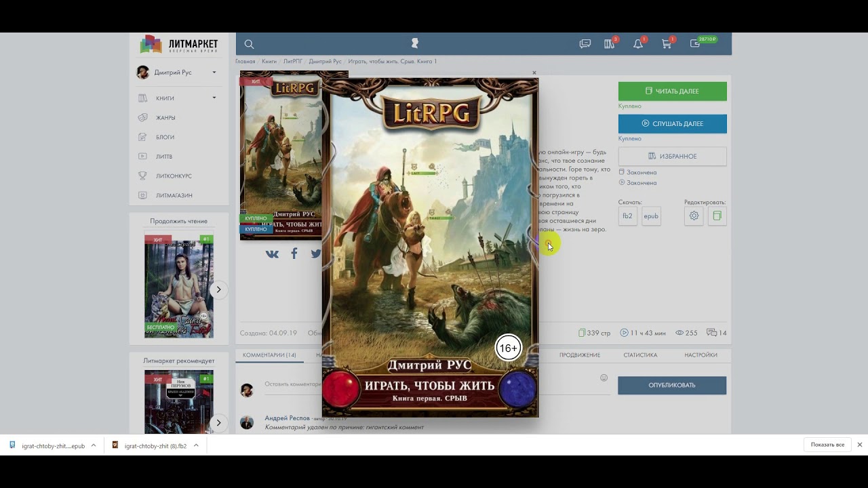
Task: Download the book in epub format
Action: click(651, 216)
